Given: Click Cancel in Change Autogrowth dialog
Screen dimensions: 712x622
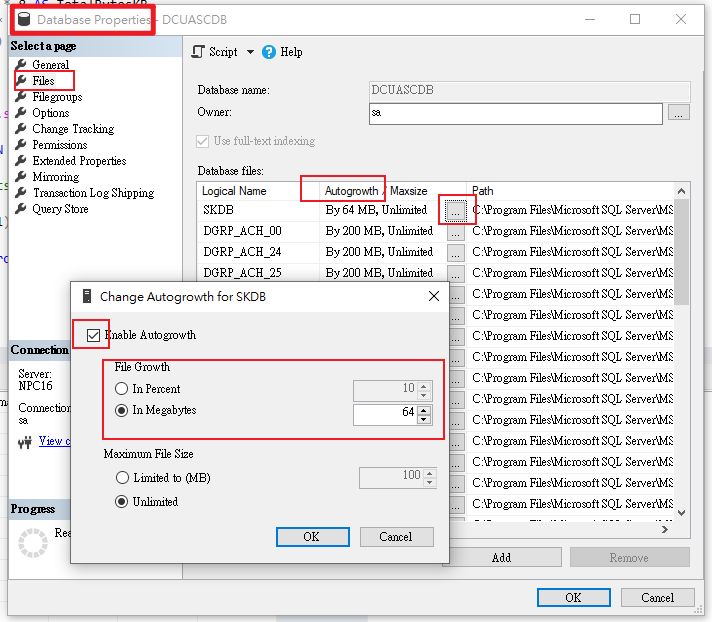Looking at the screenshot, I should pos(396,537).
